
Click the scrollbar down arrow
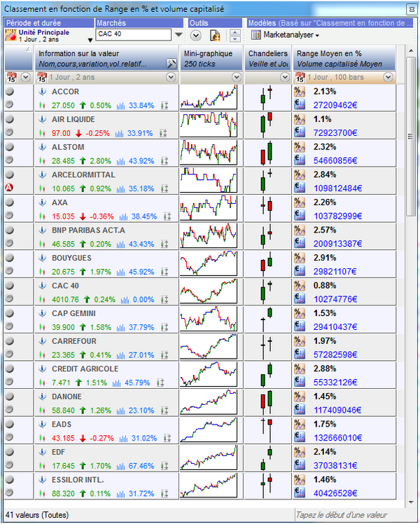point(411,502)
